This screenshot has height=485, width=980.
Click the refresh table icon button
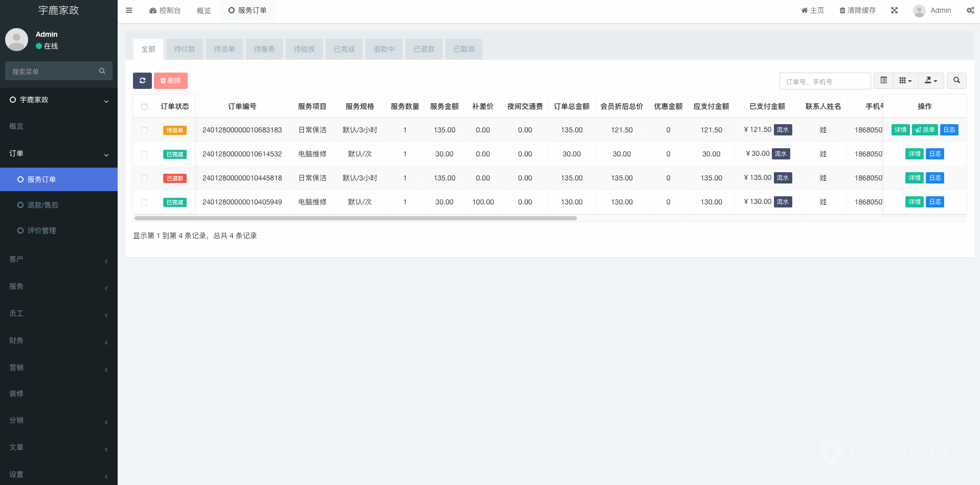[x=142, y=81]
